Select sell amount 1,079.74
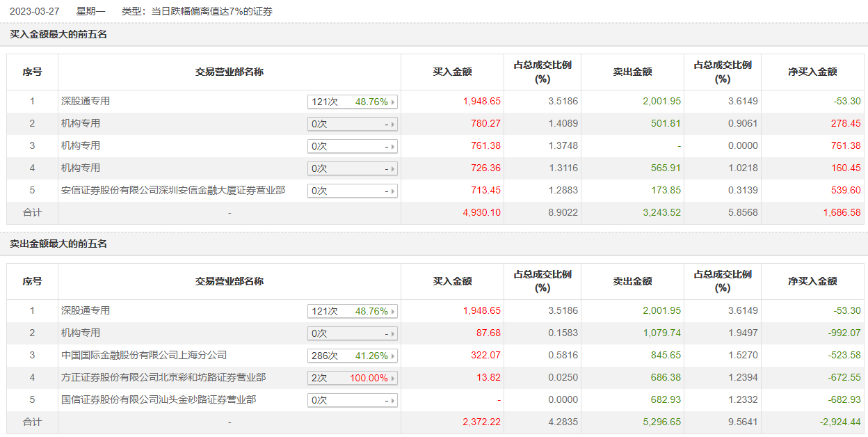 coord(661,333)
